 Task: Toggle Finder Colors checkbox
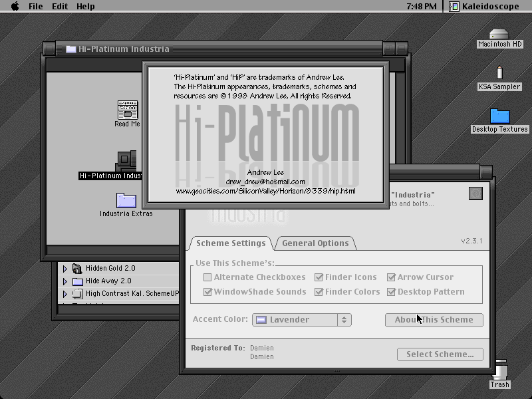pos(319,292)
